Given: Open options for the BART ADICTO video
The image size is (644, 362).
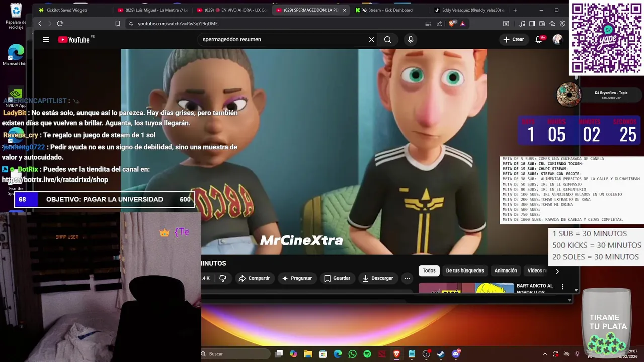Looking at the screenshot, I should 562,287.
